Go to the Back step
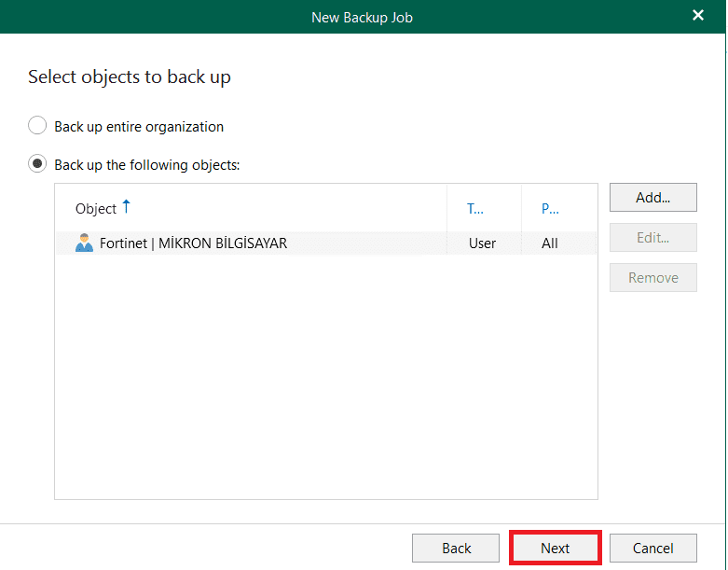Viewport: 728px width, 570px height. (456, 549)
